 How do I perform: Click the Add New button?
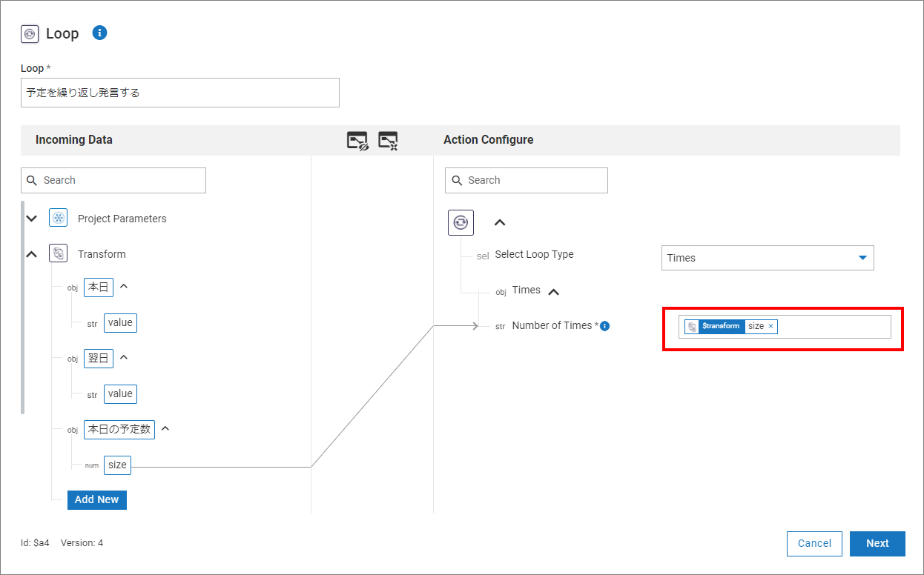point(97,499)
